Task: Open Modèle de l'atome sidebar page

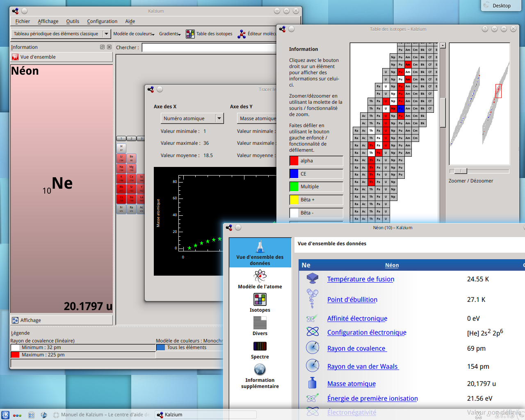Action: [260, 280]
